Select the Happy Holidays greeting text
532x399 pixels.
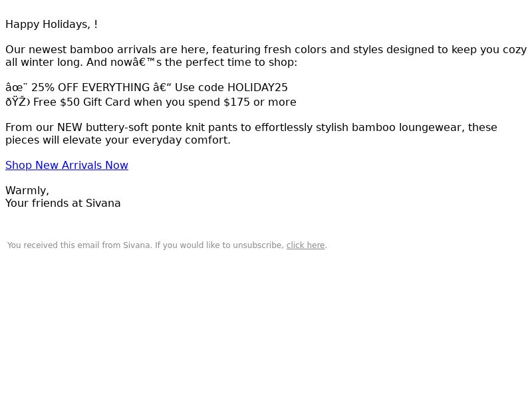point(52,25)
